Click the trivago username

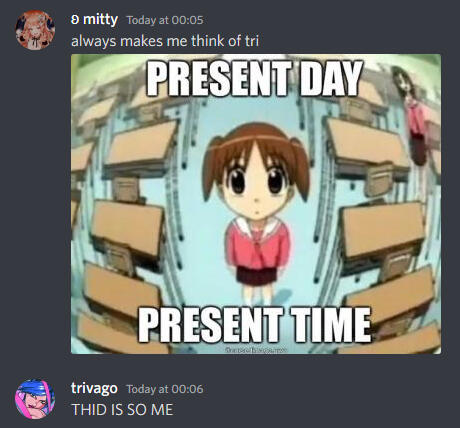[x=94, y=388]
